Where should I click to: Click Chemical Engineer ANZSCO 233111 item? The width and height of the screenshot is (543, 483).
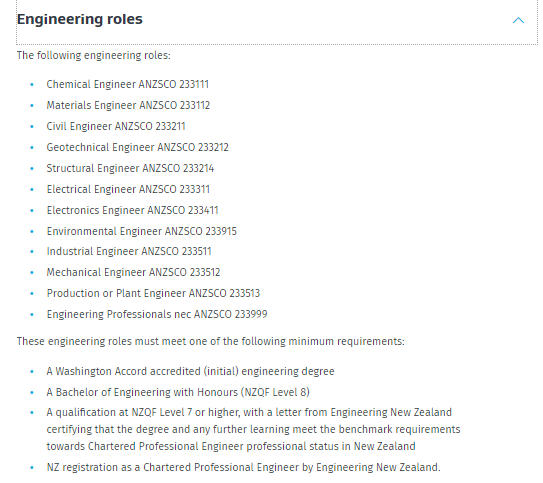point(127,84)
